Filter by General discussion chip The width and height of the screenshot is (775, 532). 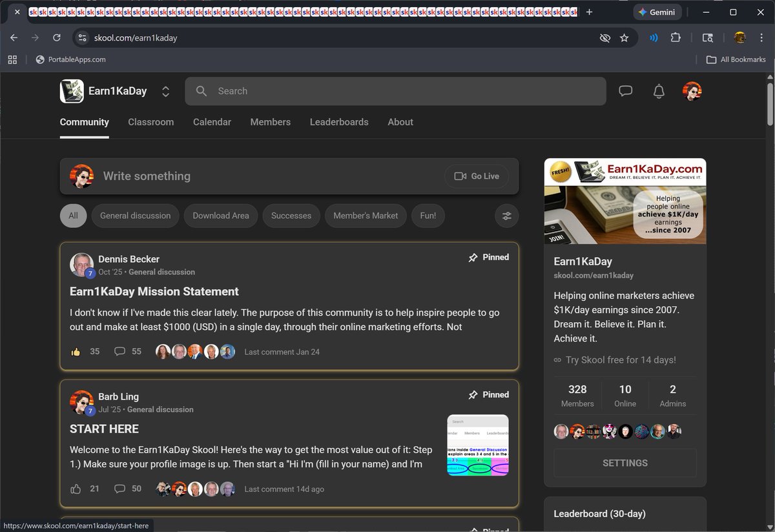(x=135, y=216)
